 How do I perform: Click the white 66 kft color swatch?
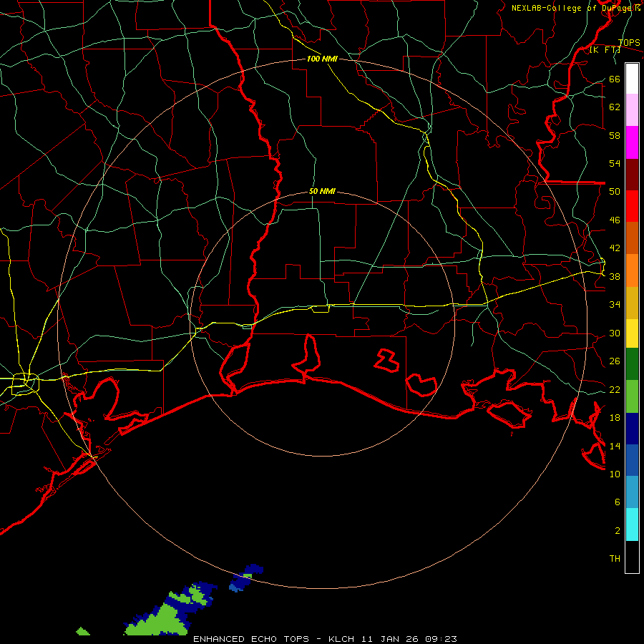(632, 79)
